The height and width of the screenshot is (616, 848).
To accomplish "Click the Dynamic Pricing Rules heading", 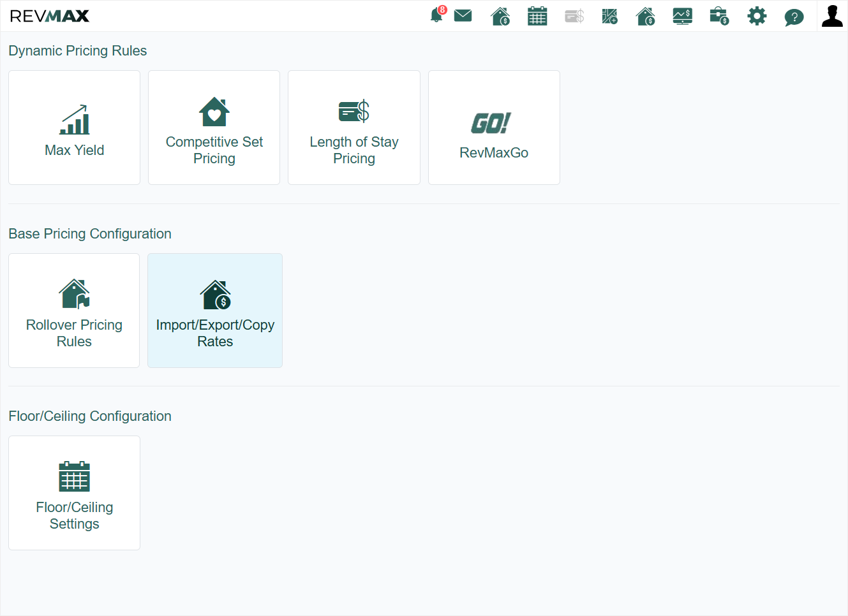I will click(x=78, y=51).
